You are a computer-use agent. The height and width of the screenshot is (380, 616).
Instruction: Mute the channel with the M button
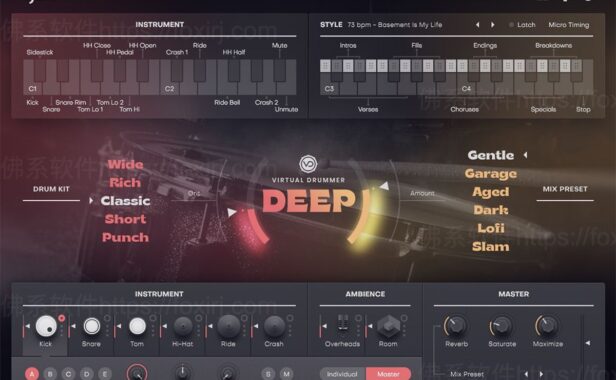coord(287,374)
